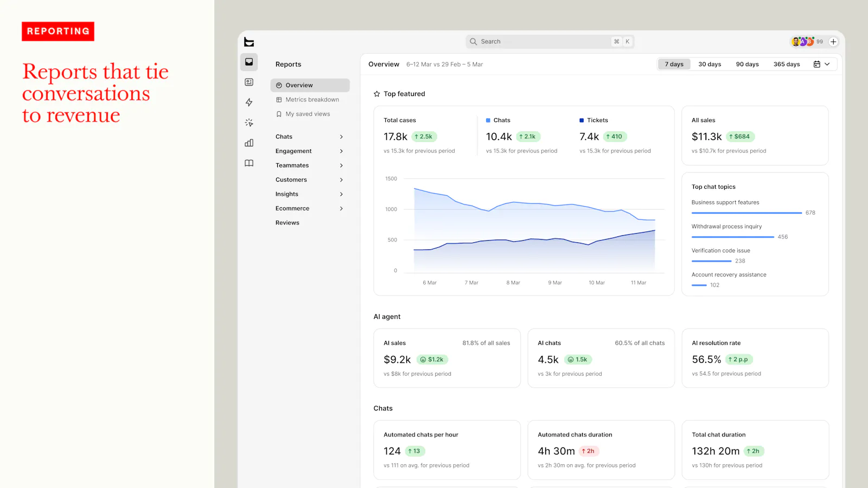The image size is (868, 488).
Task: Click the Chats blue legend square
Action: point(488,120)
